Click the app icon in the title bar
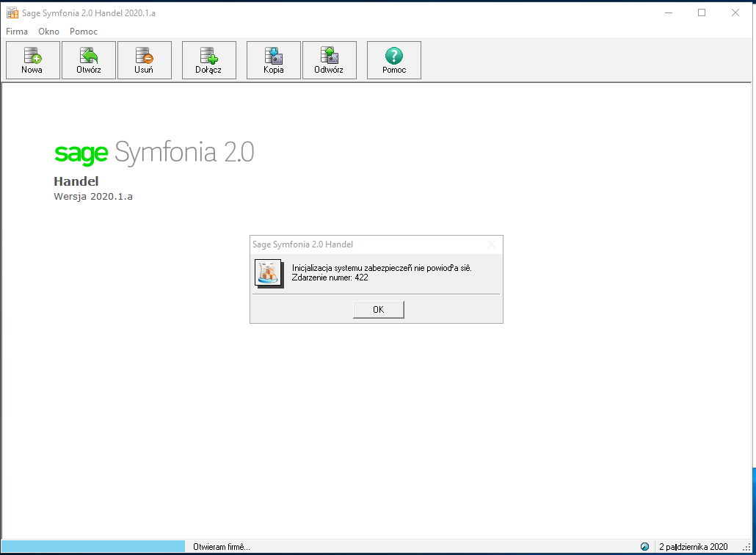This screenshot has width=756, height=555. click(x=12, y=12)
